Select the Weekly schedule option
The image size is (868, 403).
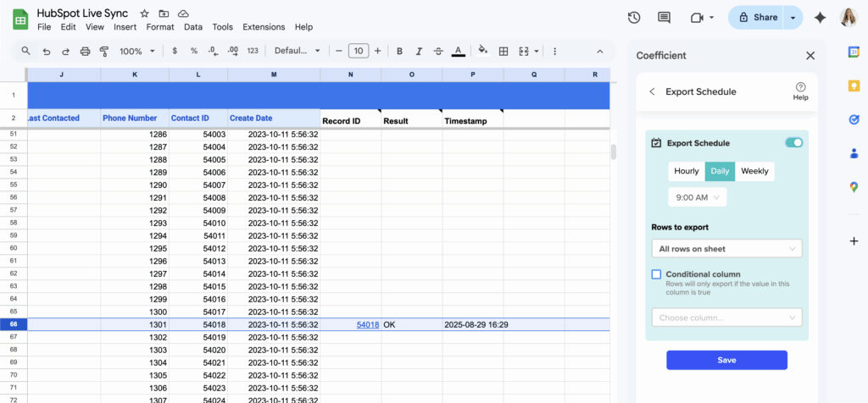pos(754,171)
